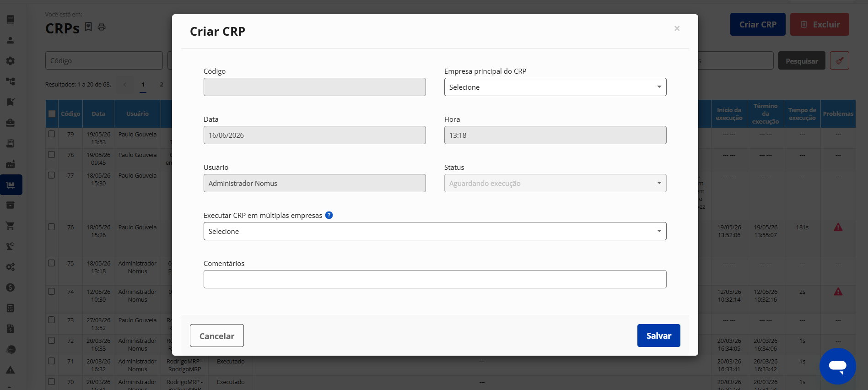Image resolution: width=868 pixels, height=390 pixels.
Task: Click the bookmark icon beside CRPs title
Action: 89,27
